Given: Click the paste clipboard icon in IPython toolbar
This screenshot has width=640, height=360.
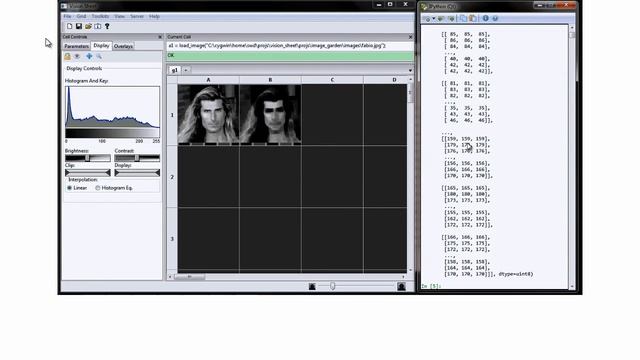Looking at the screenshot, I should 473,18.
